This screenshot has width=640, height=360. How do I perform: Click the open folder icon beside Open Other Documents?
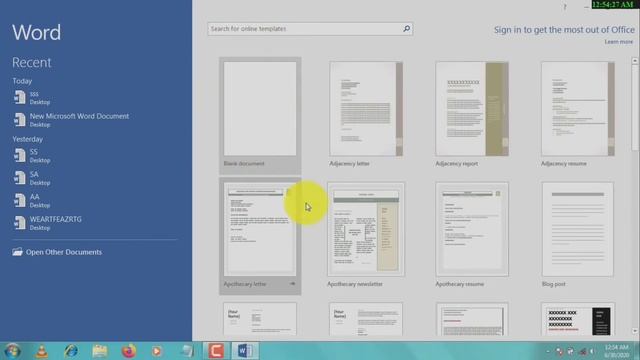(17, 251)
